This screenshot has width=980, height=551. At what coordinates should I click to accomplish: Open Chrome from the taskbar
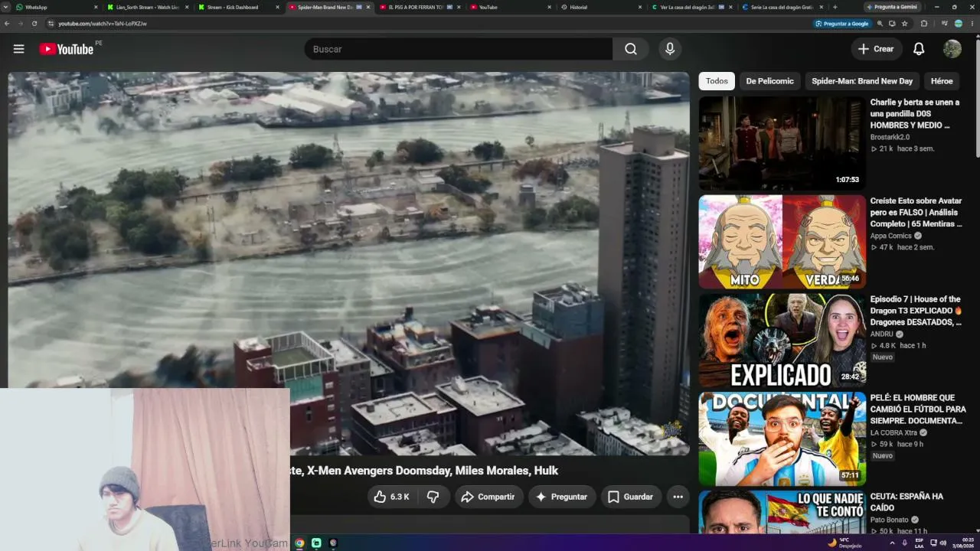[299, 543]
